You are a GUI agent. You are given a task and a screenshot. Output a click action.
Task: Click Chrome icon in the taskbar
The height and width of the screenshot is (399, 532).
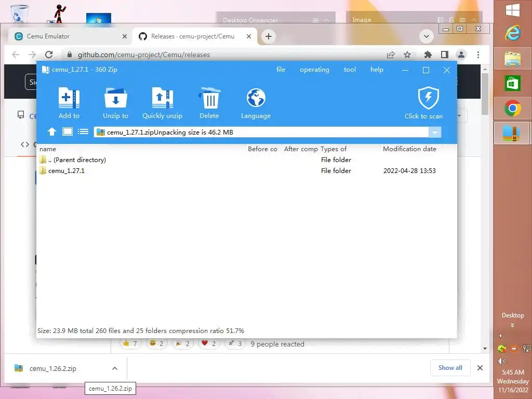pos(512,108)
